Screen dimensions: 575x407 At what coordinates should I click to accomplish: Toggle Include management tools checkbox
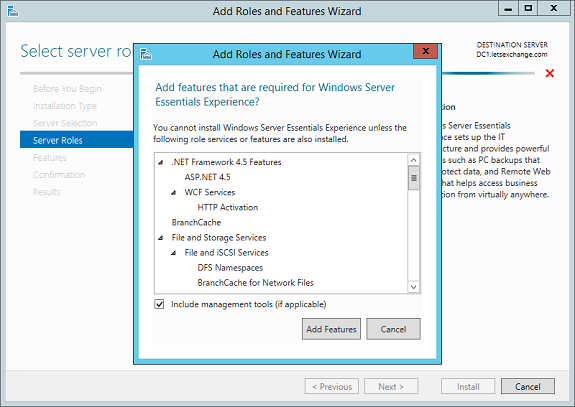click(159, 304)
